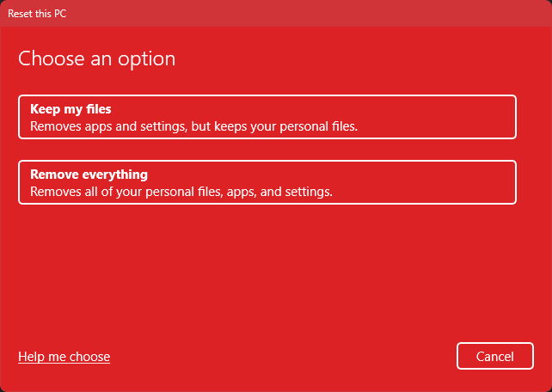The width and height of the screenshot is (552, 392).
Task: Get help choosing a reset option
Action: point(64,357)
